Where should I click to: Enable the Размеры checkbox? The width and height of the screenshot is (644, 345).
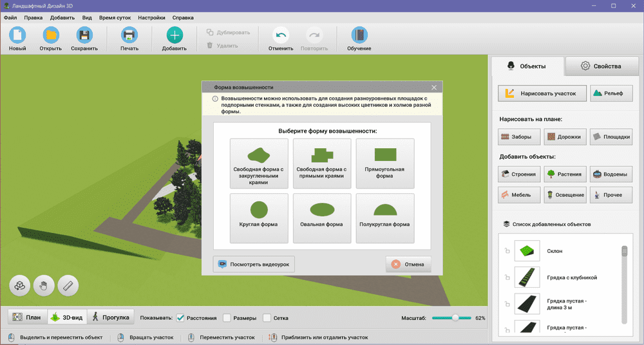point(227,318)
